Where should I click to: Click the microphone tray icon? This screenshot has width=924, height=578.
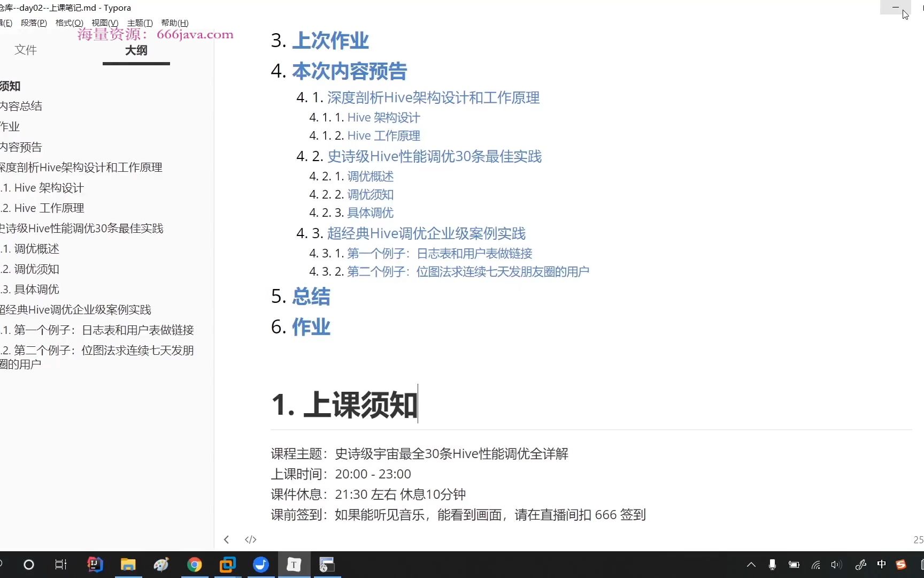coord(772,565)
